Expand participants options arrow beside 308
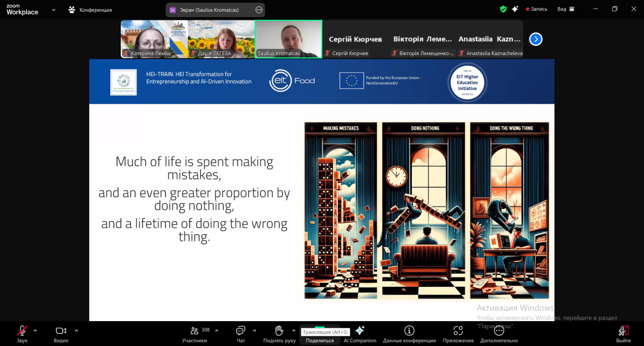Screen dimensions: 644x346 click(217, 330)
